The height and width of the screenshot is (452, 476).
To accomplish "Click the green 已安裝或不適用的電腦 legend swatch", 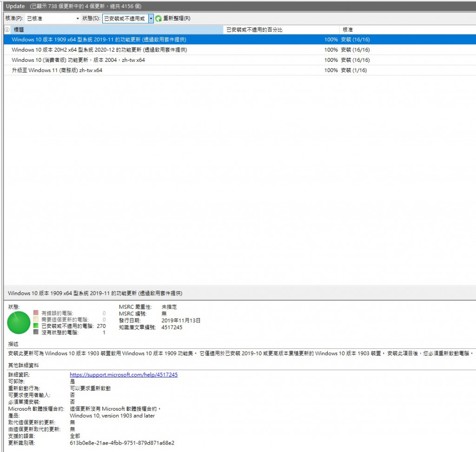I will point(36,326).
